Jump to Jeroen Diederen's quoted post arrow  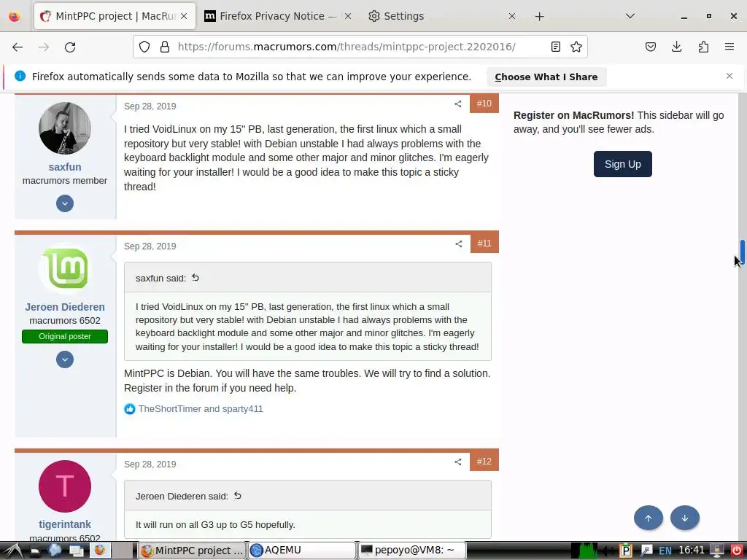click(x=237, y=496)
